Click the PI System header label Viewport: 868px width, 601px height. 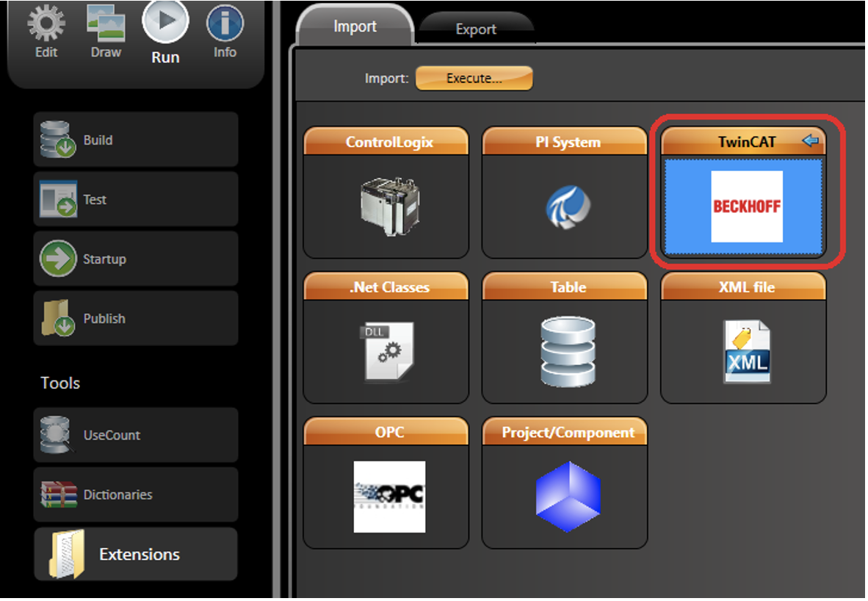[x=568, y=142]
